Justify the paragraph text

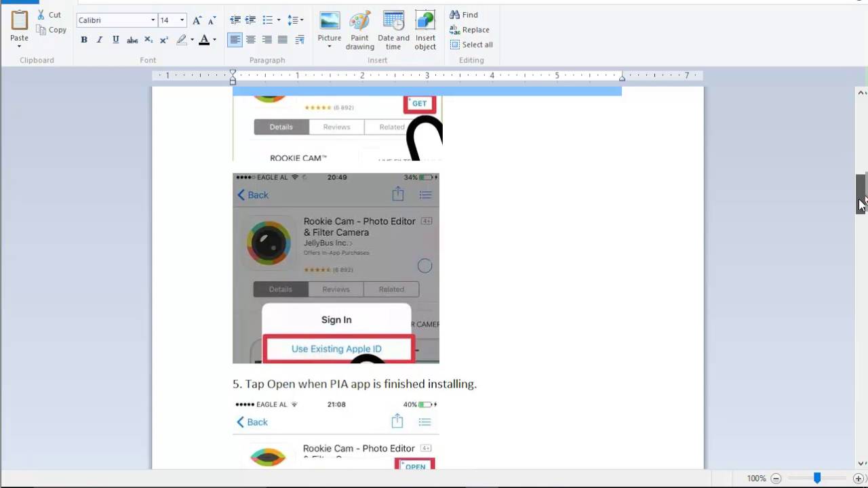(x=283, y=40)
